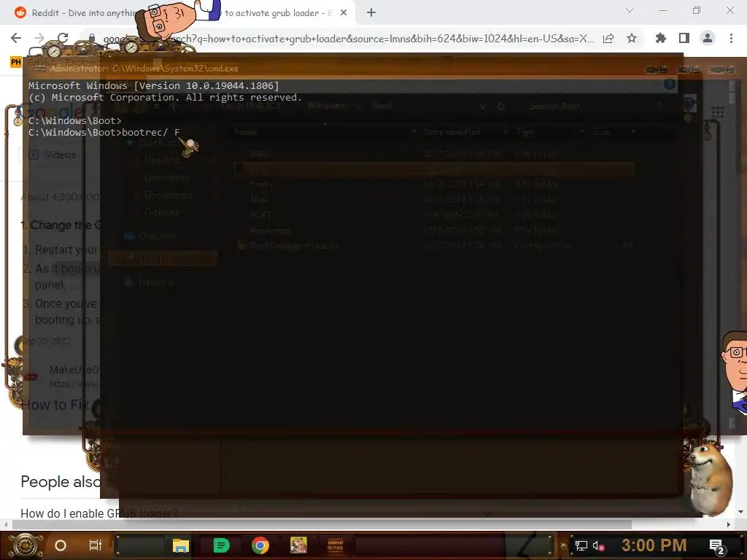The width and height of the screenshot is (747, 560).
Task: Reload the current page
Action: 63,38
